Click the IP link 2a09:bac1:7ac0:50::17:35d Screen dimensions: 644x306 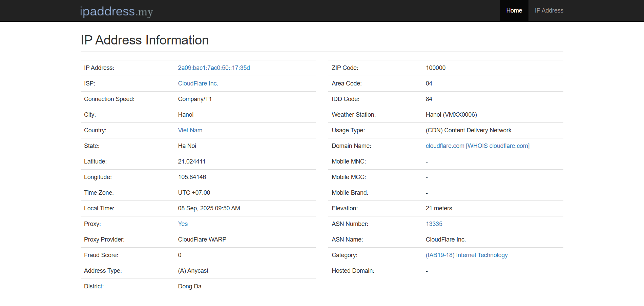pos(214,68)
